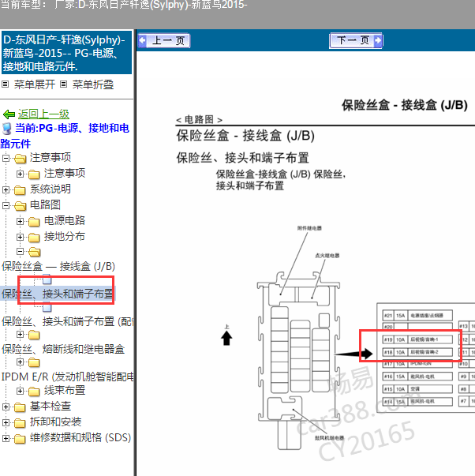Click folder icon beside 电源电路
Viewport: 475px width, 476px height.
(34, 222)
